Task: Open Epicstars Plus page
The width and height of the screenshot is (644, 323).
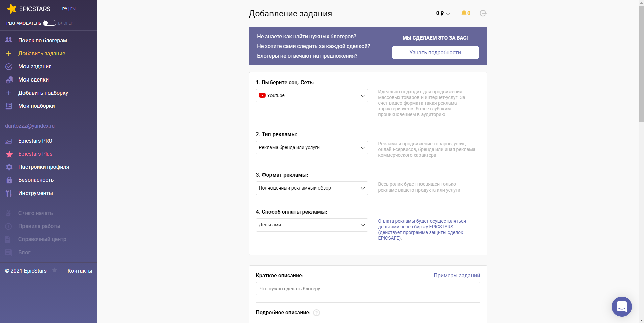Action: [35, 154]
